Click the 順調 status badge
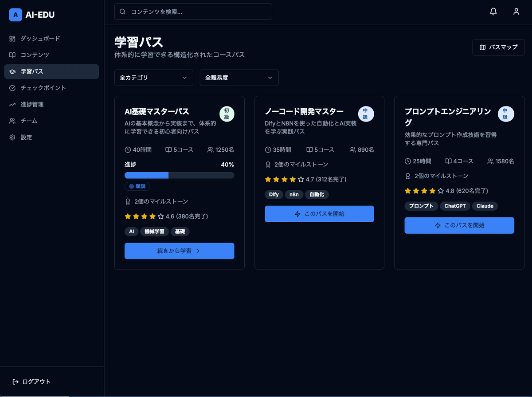The width and height of the screenshot is (532, 397). (x=137, y=186)
